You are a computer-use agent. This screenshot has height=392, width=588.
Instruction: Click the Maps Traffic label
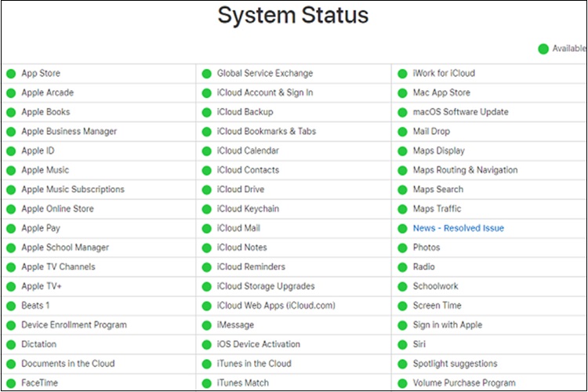437,209
